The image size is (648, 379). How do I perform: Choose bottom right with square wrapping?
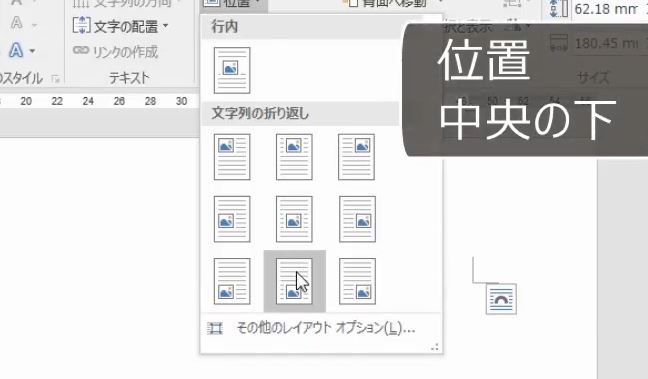click(357, 281)
